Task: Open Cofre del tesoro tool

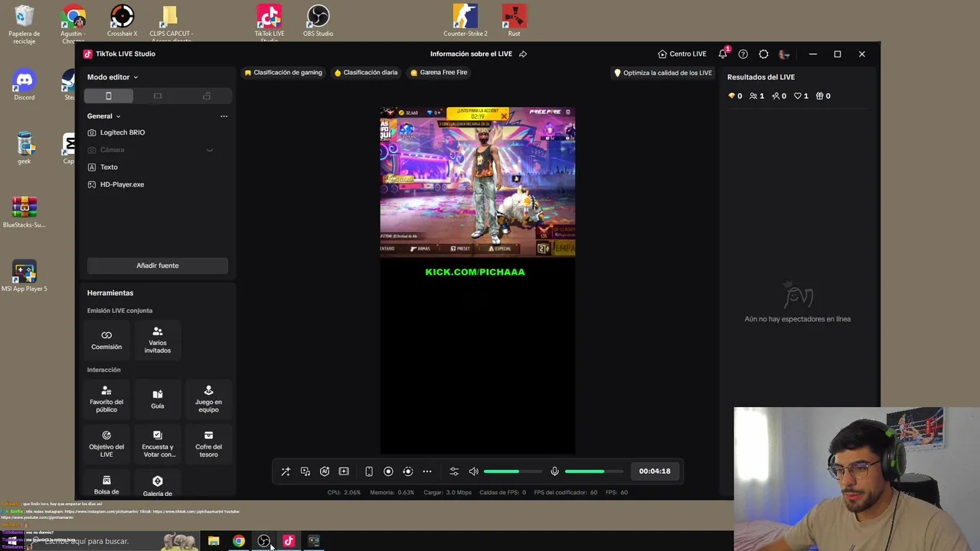Action: click(x=208, y=444)
